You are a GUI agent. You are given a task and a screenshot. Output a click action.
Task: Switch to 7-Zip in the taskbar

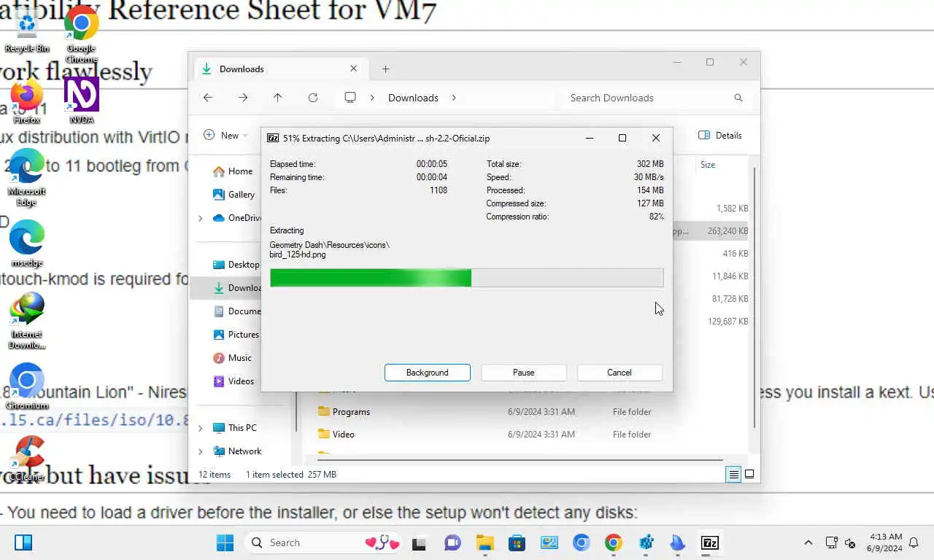point(710,542)
